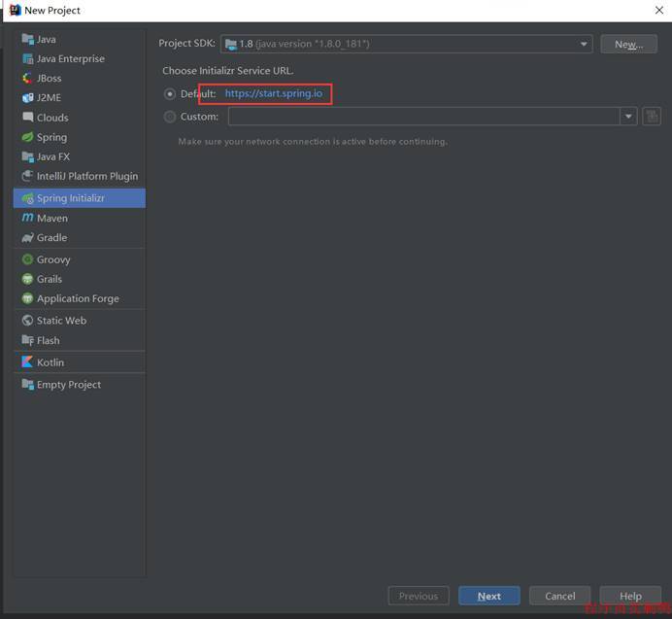Click the 'Application Forge' label
The height and width of the screenshot is (619, 672).
click(x=78, y=298)
